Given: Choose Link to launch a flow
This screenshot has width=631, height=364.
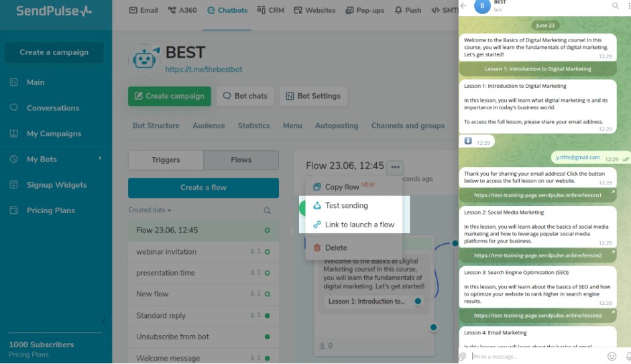Looking at the screenshot, I should point(354,225).
